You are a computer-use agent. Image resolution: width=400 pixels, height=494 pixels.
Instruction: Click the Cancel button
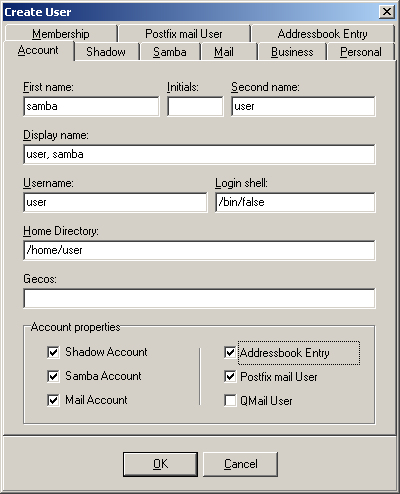pyautogui.click(x=240, y=464)
